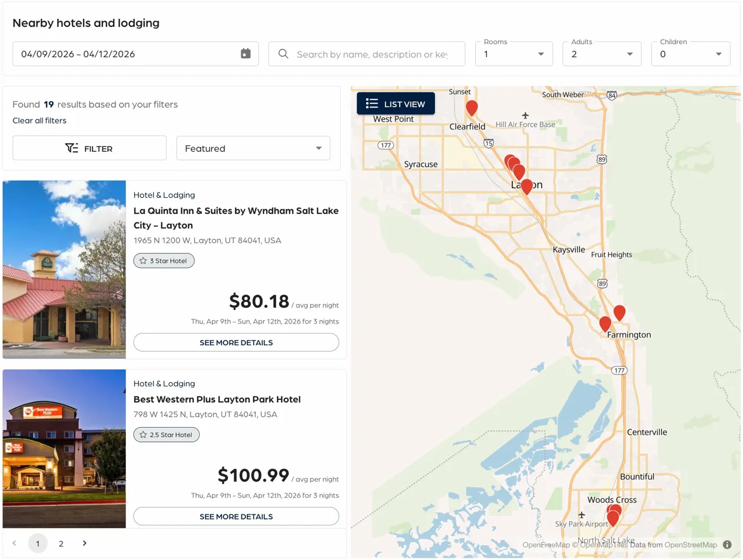Viewport: 743px width, 560px height.
Task: Click OpenStreetMap attribution link
Action: point(691,545)
